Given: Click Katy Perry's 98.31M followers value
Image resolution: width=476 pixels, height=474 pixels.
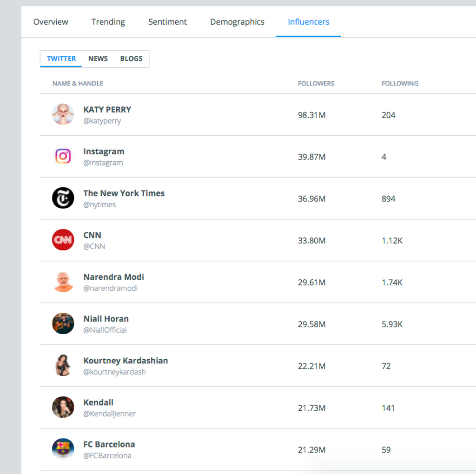Looking at the screenshot, I should tap(311, 115).
